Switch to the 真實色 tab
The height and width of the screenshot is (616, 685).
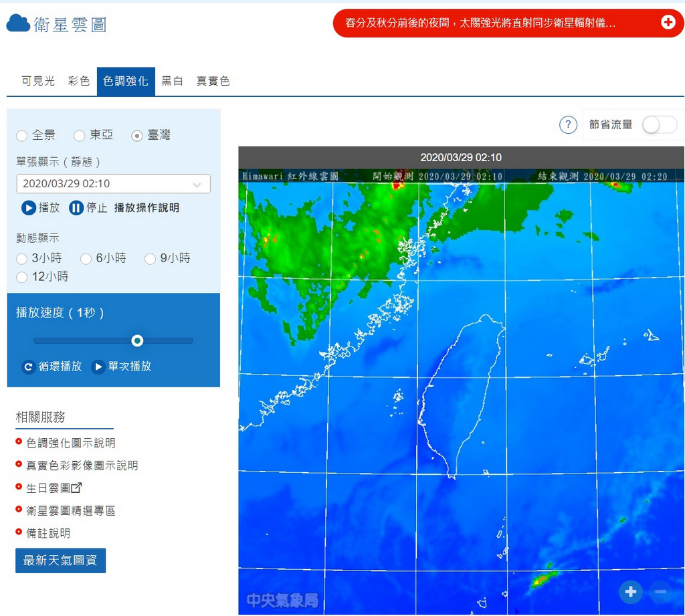(213, 80)
